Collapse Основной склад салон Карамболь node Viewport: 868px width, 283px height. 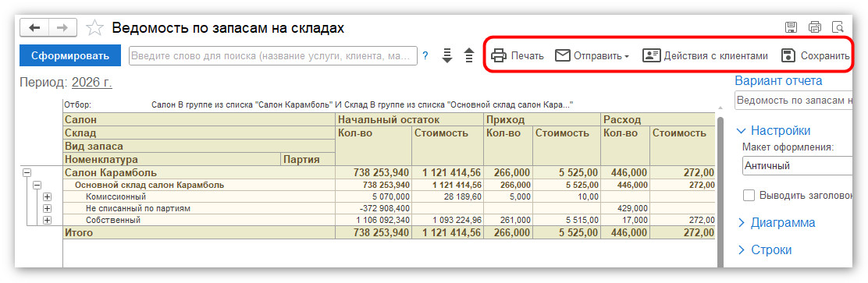37,186
